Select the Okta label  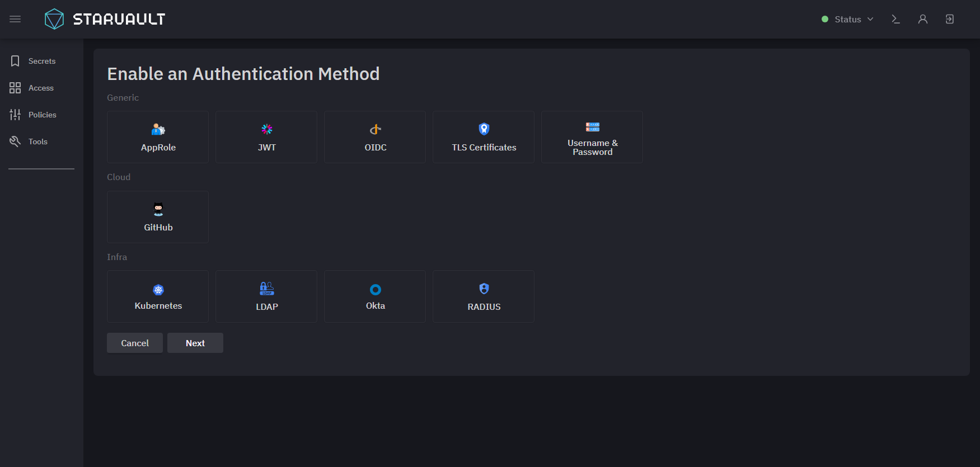(x=376, y=306)
